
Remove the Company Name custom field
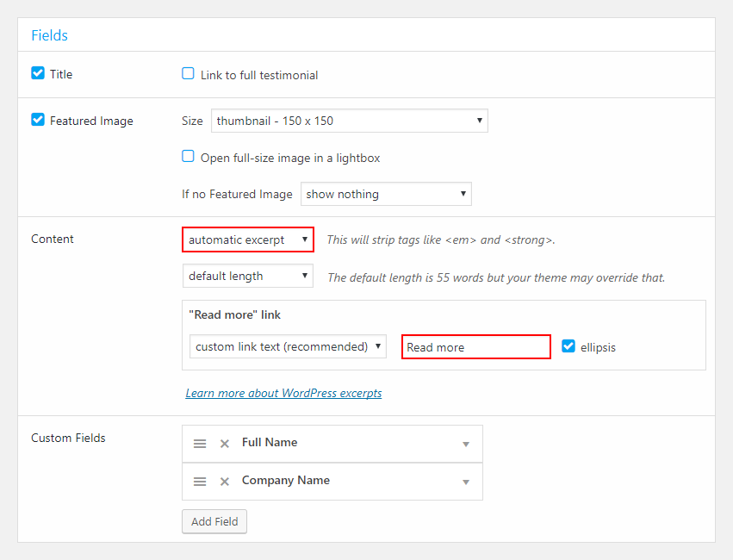point(225,482)
